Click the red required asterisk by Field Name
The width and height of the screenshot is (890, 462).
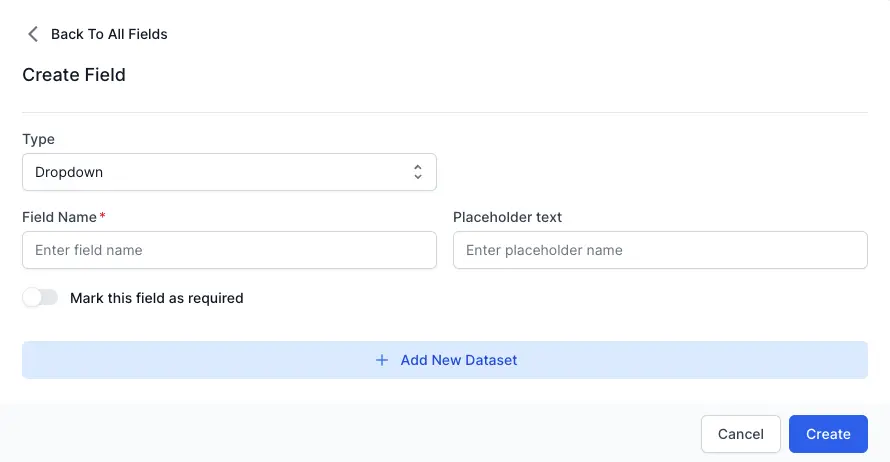(102, 216)
